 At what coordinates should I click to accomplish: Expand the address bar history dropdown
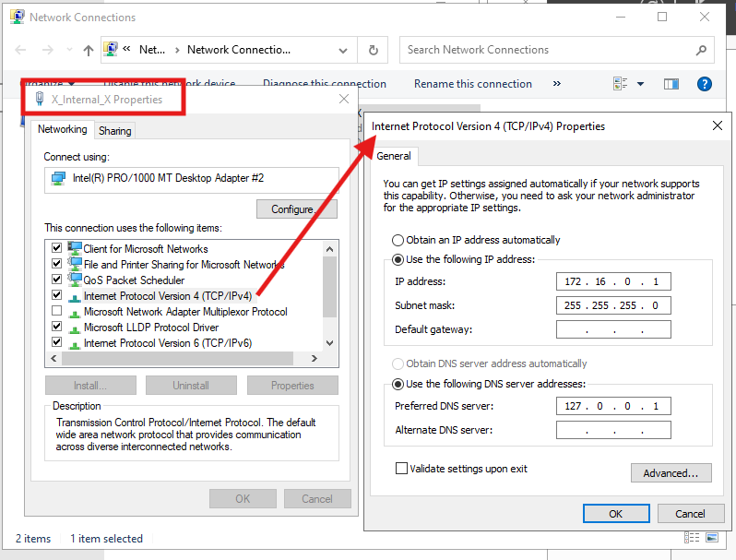[343, 50]
